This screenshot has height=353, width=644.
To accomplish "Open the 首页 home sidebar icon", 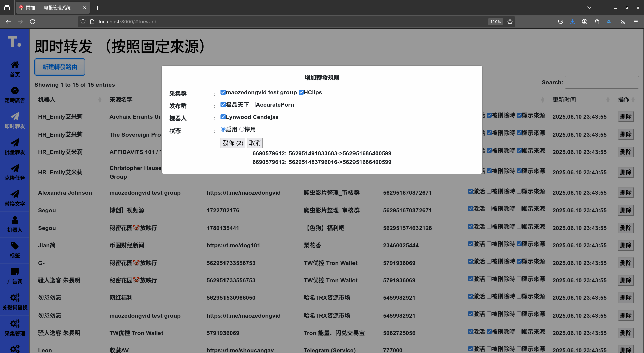I will pyautogui.click(x=15, y=69).
